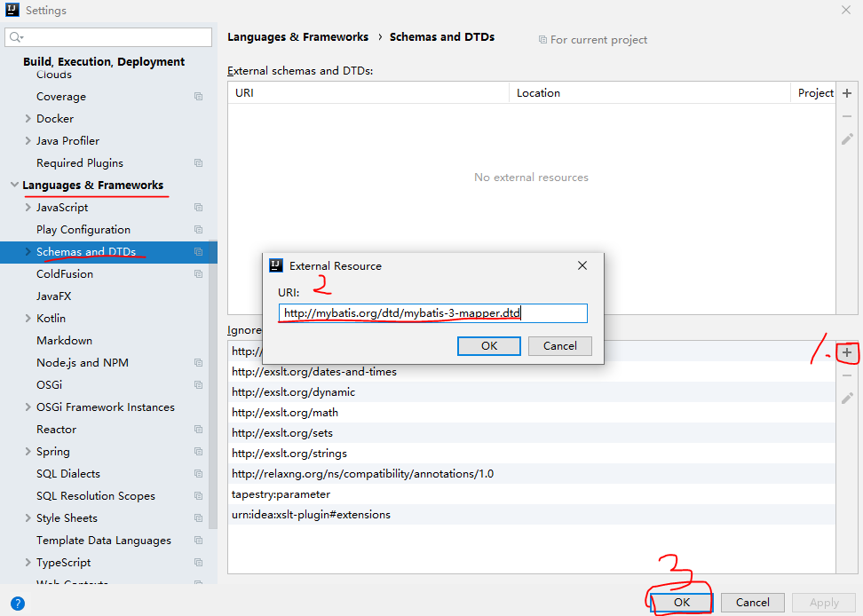The height and width of the screenshot is (616, 863).
Task: Click the minus icon under the ignored URIs plus
Action: point(847,375)
